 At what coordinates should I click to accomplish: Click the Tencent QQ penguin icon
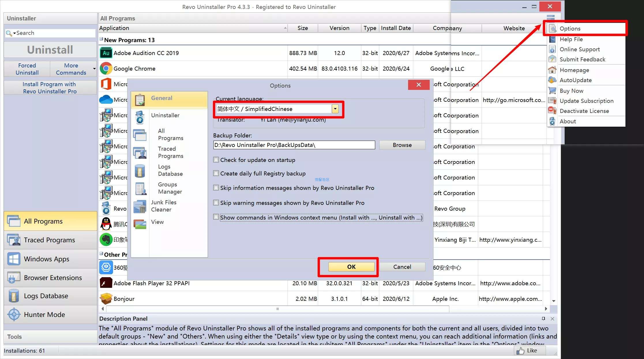click(106, 224)
